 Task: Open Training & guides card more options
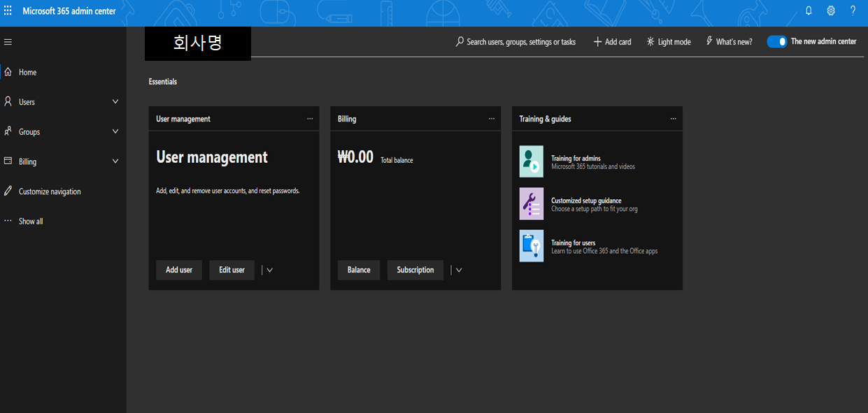coord(674,119)
